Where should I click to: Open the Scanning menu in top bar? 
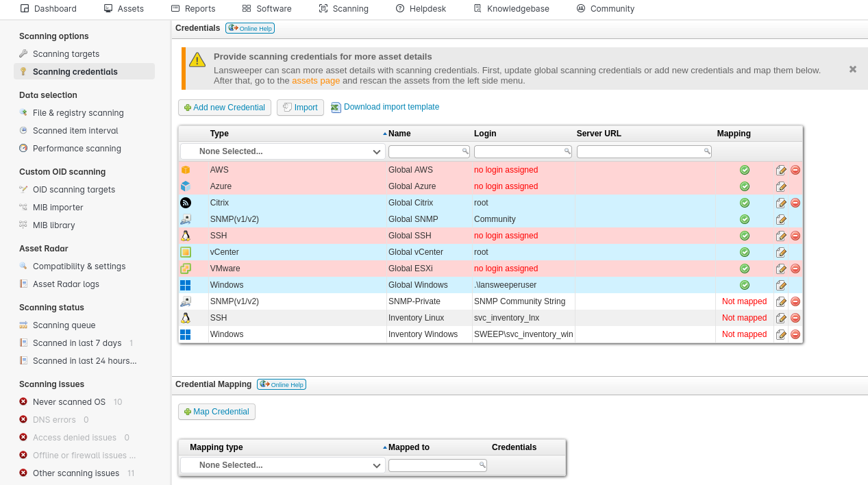[x=344, y=9]
